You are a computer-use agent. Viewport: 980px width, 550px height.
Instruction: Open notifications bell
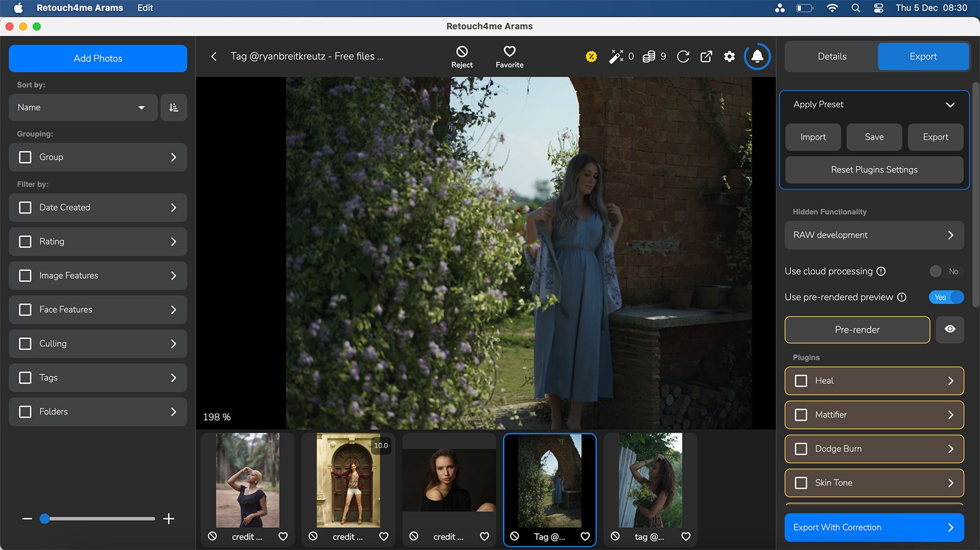tap(757, 56)
